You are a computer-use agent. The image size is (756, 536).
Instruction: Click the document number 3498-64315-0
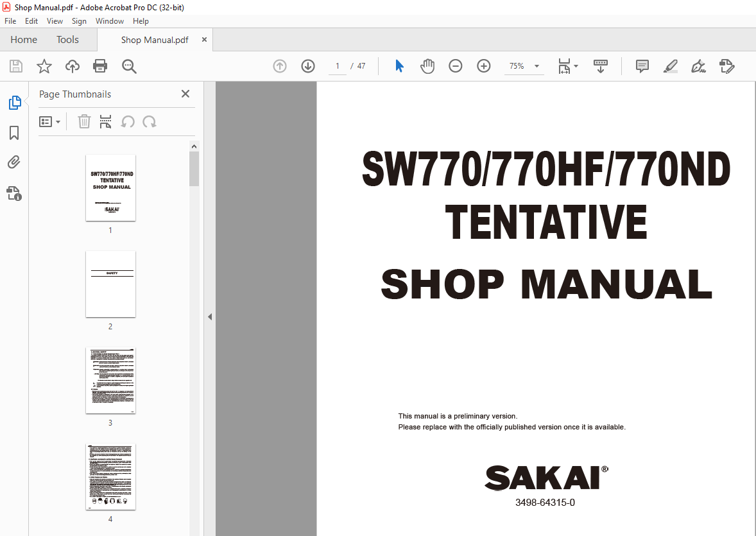click(545, 503)
